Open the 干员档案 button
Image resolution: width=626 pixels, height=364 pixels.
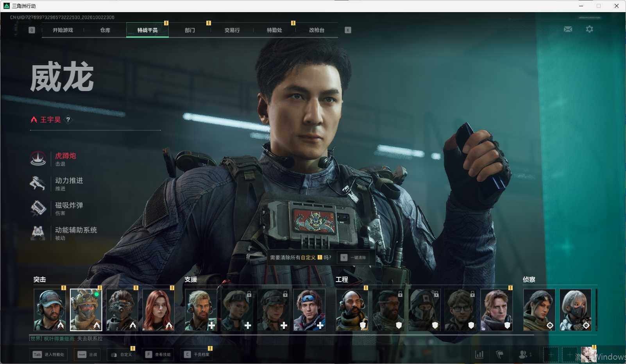[197, 355]
